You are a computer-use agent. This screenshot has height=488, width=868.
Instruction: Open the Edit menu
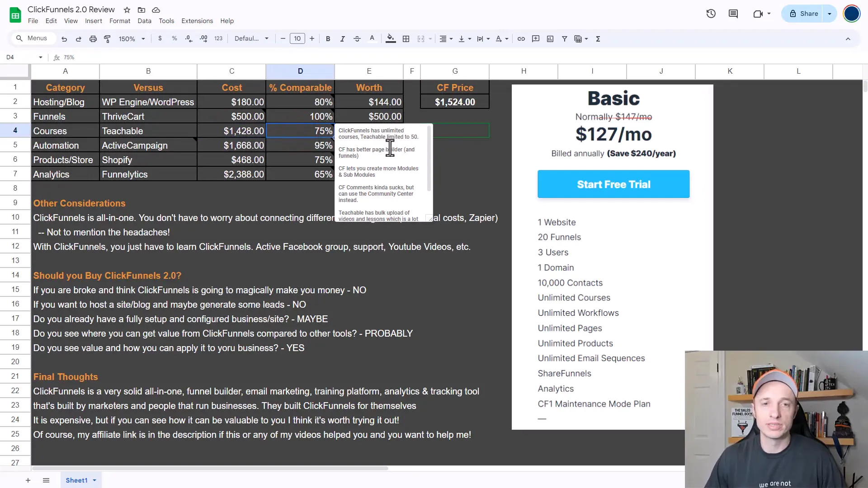(51, 21)
